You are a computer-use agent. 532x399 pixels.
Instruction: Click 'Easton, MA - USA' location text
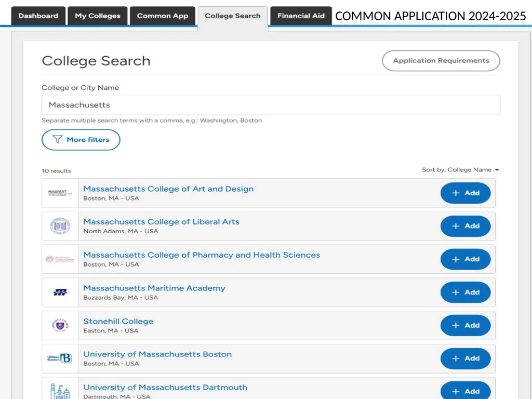(111, 331)
